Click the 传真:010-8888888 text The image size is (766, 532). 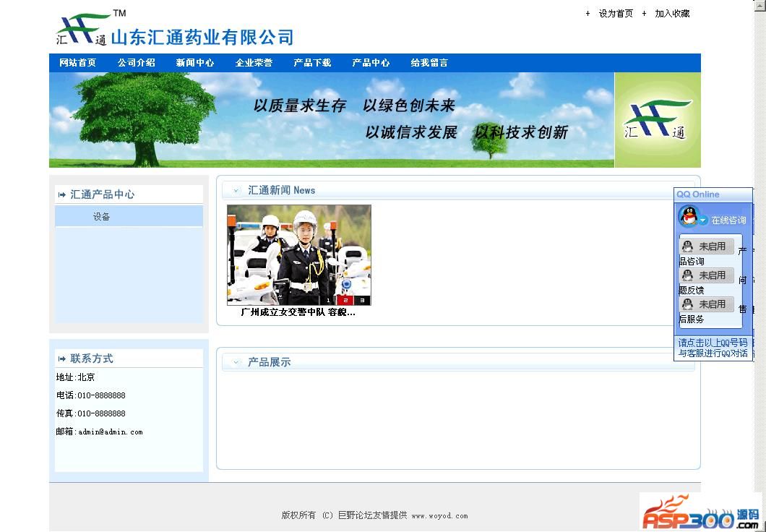pos(91,413)
